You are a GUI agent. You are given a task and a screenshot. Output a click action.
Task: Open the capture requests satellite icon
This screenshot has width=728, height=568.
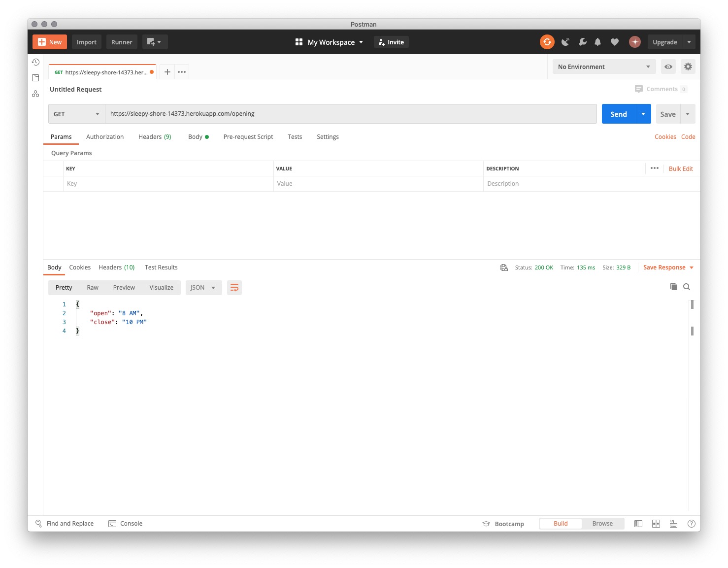[565, 42]
